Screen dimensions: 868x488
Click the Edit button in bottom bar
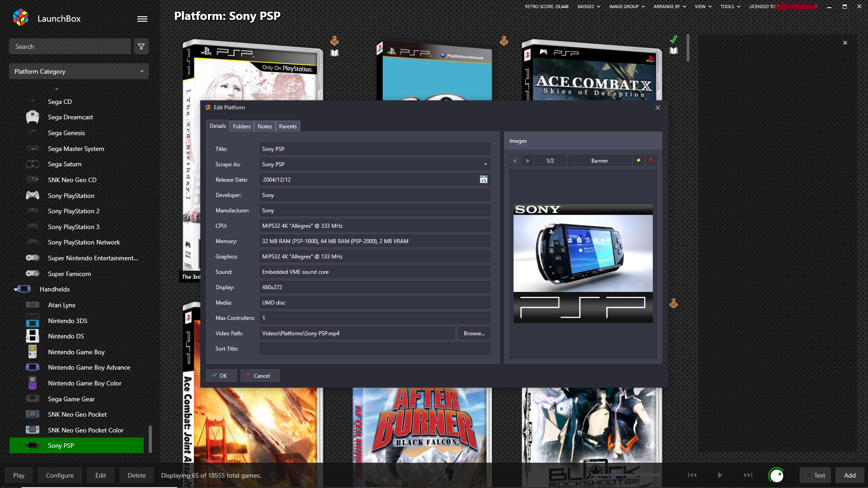pyautogui.click(x=100, y=475)
